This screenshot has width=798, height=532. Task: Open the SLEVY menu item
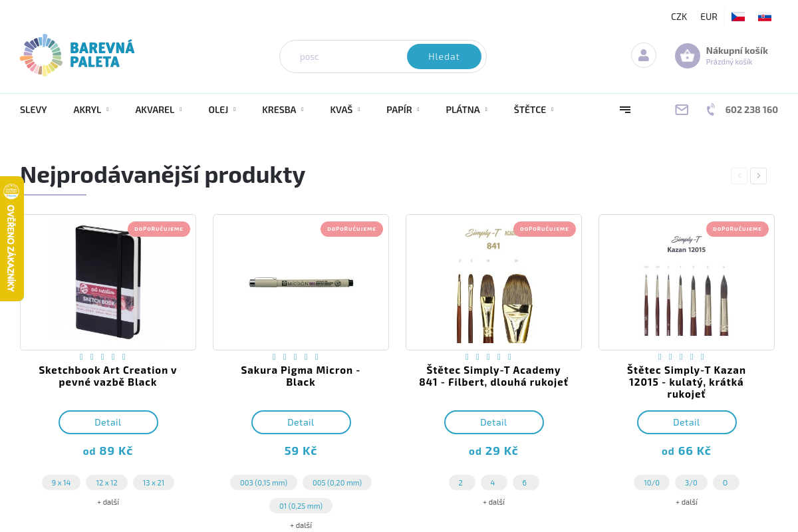[33, 110]
